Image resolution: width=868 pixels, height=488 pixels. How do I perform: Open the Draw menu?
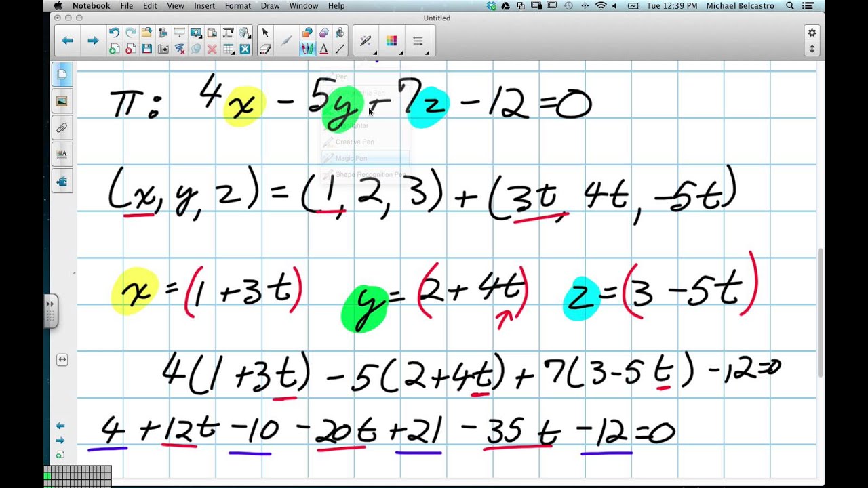[270, 6]
